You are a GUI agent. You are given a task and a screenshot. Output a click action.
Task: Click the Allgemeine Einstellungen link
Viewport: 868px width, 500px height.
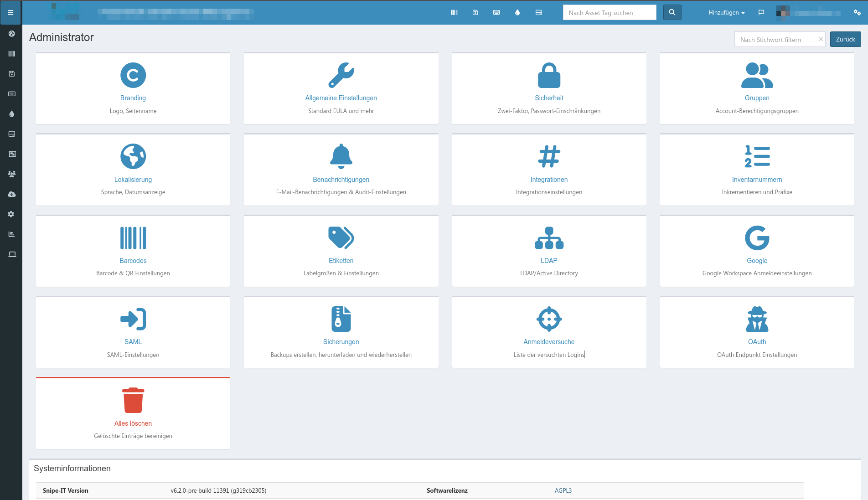point(341,98)
